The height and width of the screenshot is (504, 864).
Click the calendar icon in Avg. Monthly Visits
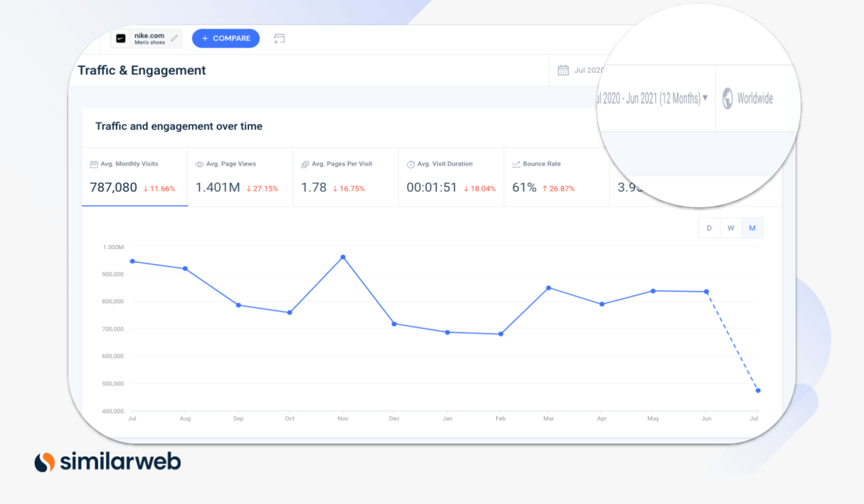point(94,164)
